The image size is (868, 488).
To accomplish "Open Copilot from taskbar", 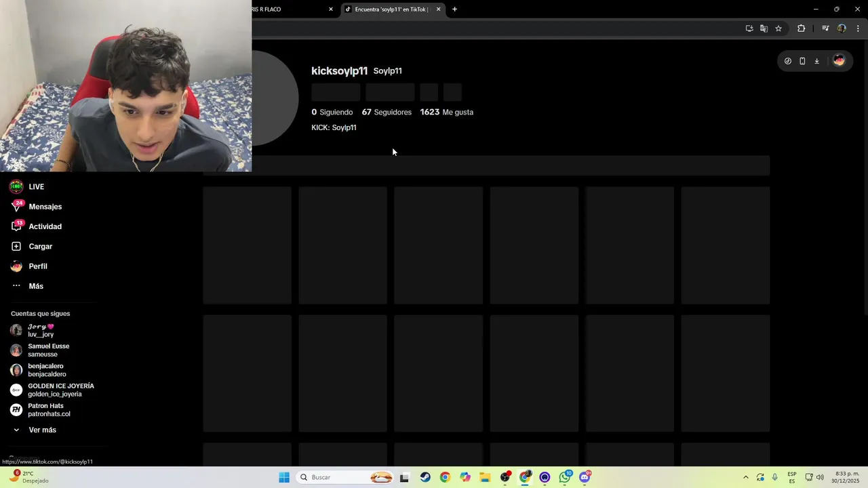I will coord(465,477).
